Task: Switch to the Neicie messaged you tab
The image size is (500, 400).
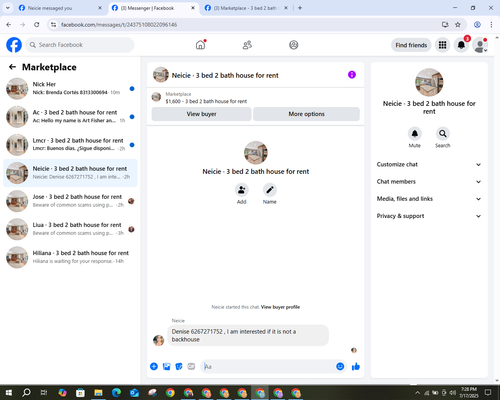Action: click(x=60, y=8)
